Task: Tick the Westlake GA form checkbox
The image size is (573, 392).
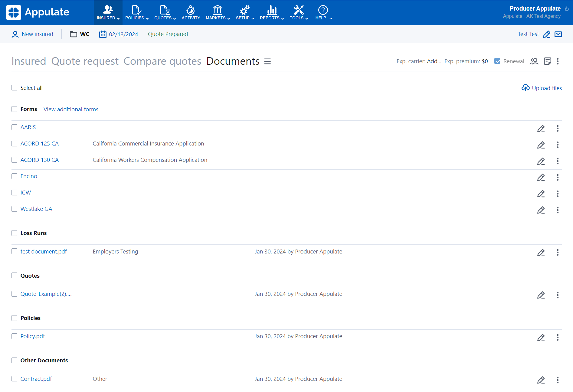Action: (15, 209)
